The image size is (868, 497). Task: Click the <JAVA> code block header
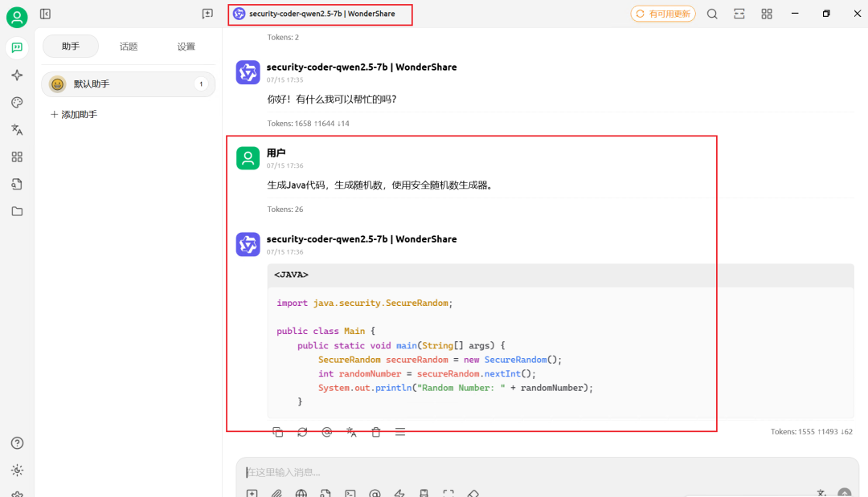tap(561, 275)
